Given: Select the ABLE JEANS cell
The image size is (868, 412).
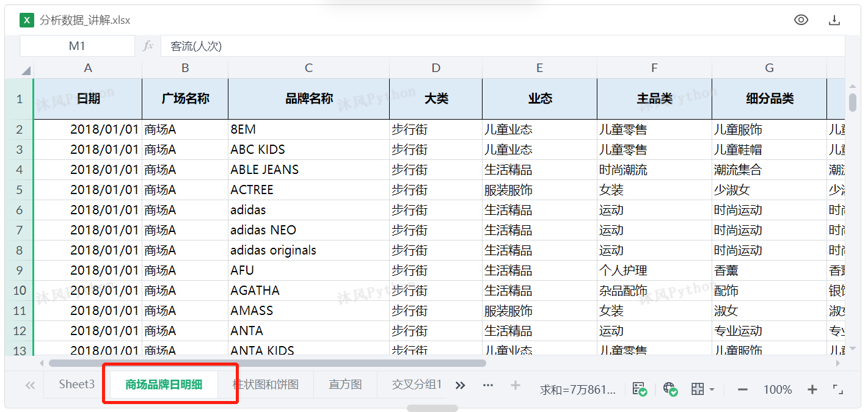Looking at the screenshot, I should [x=308, y=170].
